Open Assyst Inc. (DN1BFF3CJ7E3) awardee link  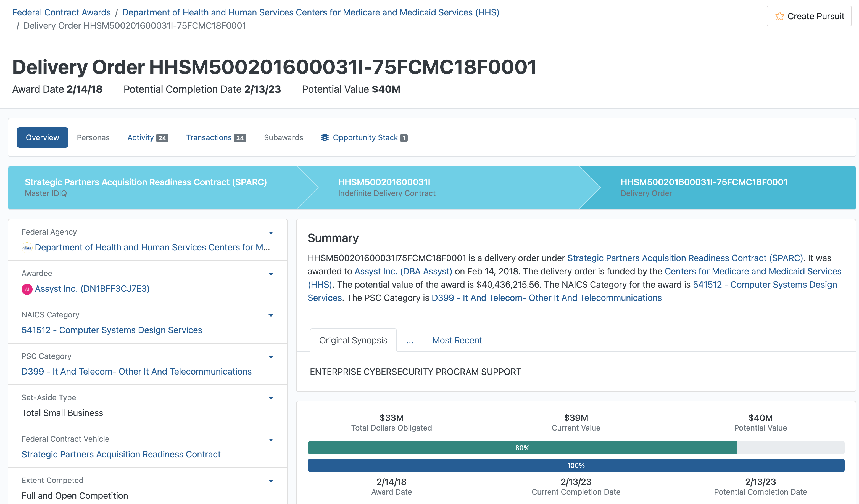click(x=92, y=289)
